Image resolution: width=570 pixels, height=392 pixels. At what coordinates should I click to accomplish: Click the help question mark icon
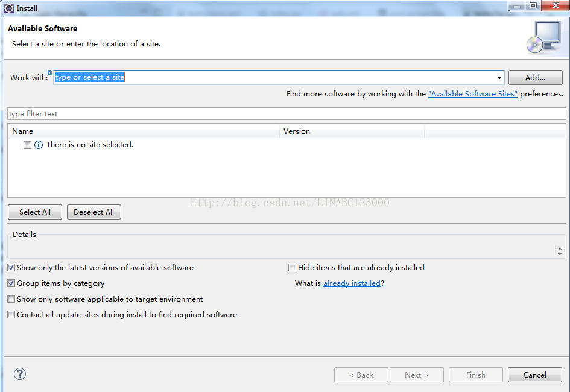(x=20, y=374)
